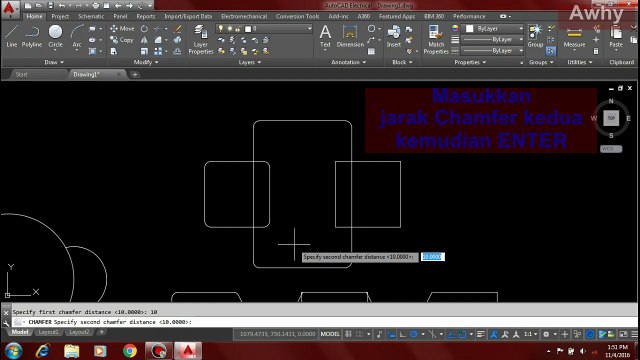Click the white layer color swatch
640x360 pixels.
(x=248, y=29)
